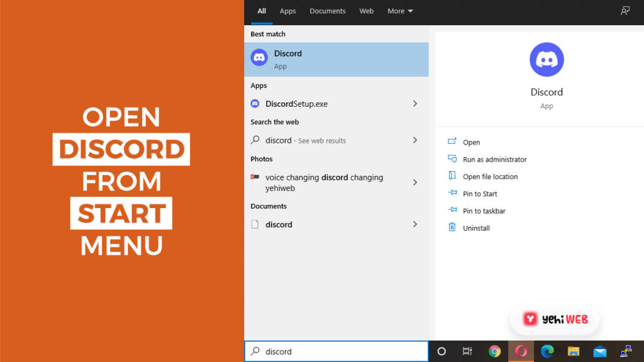Screen dimensions: 644x362
Task: Open Task View from the taskbar
Action: coord(467,351)
